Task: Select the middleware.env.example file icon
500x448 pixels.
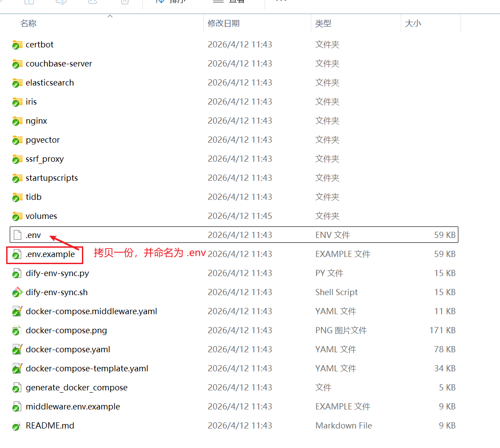Action: (17, 406)
